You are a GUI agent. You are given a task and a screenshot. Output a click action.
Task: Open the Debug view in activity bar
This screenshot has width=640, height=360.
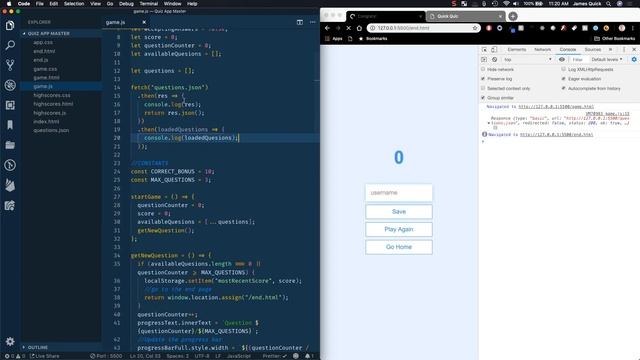10,85
